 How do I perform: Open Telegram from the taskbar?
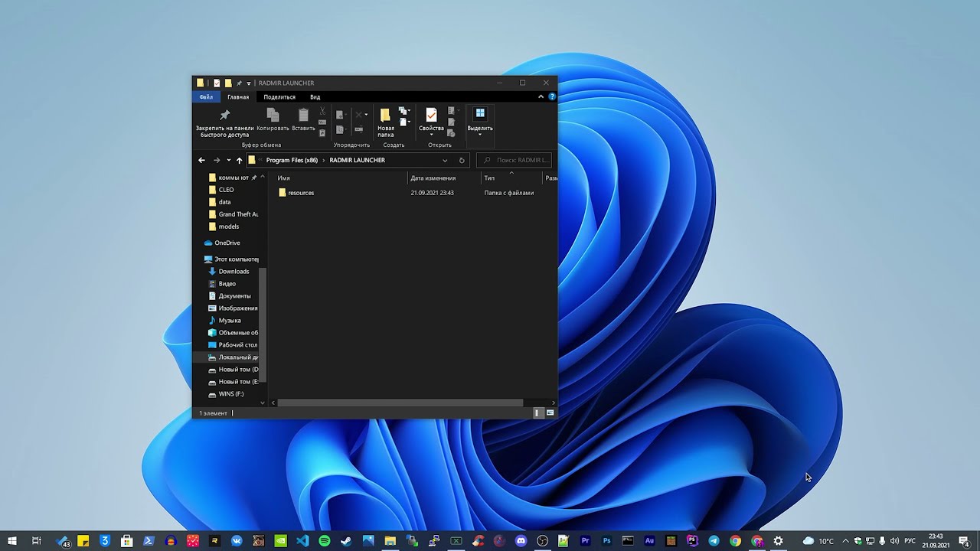click(714, 541)
